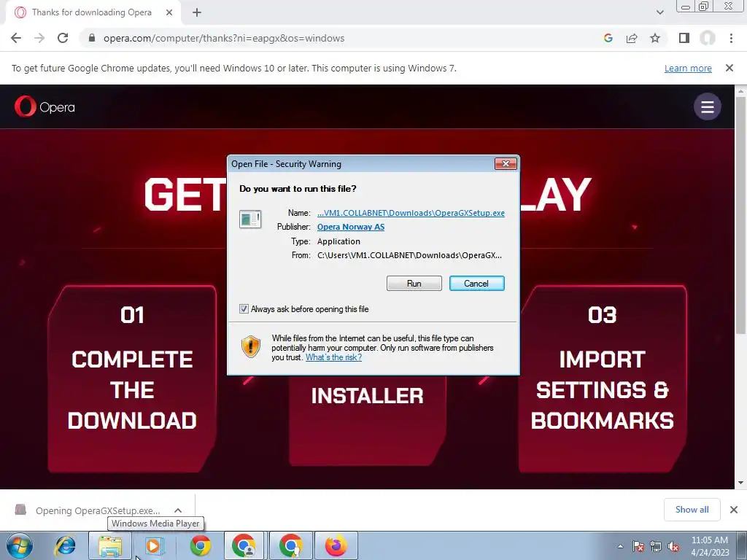Close the Security Warning dialog
The image size is (747, 560).
click(x=506, y=164)
